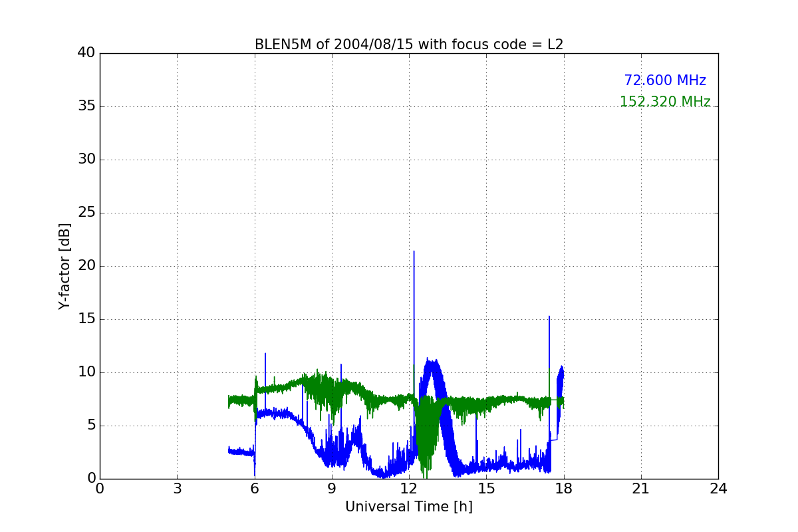
Task: Click the x-axis tick label 21
Action: pyautogui.click(x=641, y=489)
